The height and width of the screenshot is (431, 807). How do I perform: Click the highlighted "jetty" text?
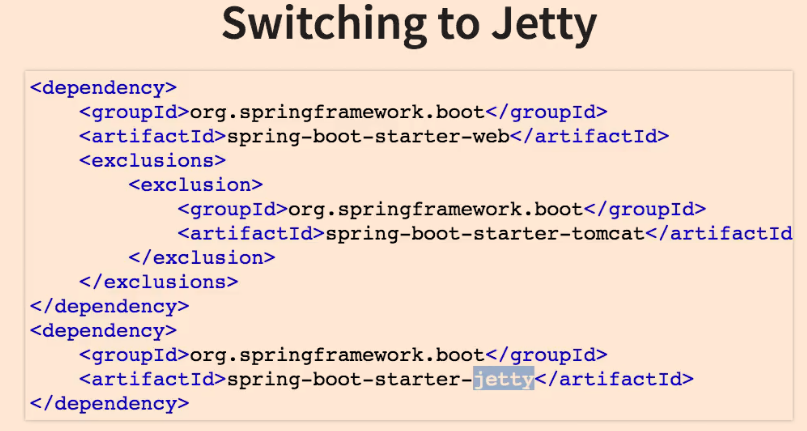[x=504, y=379]
